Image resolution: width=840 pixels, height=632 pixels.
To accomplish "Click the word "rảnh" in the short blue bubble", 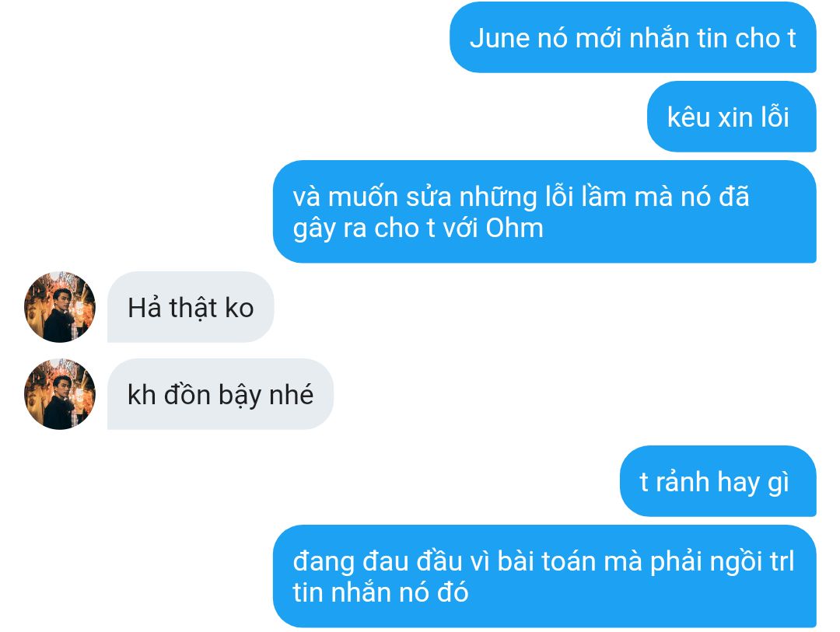I will [x=683, y=481].
